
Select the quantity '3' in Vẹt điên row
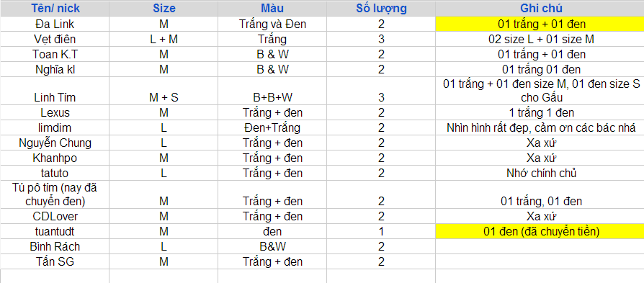(x=382, y=40)
